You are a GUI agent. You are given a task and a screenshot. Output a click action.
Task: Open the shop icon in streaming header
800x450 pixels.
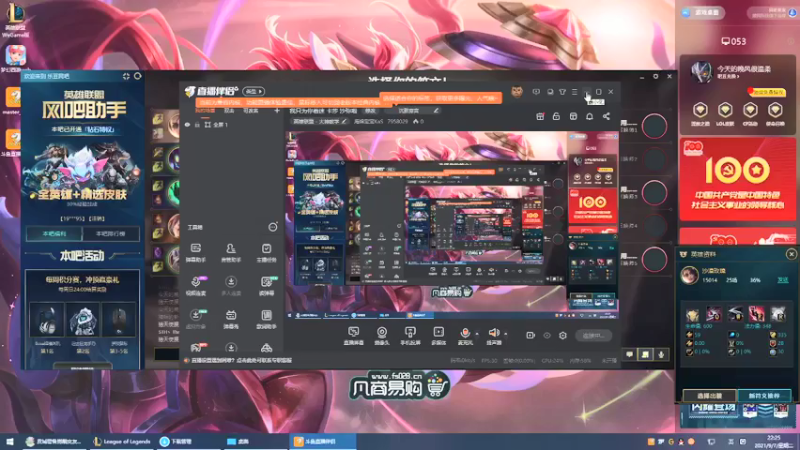(x=573, y=116)
